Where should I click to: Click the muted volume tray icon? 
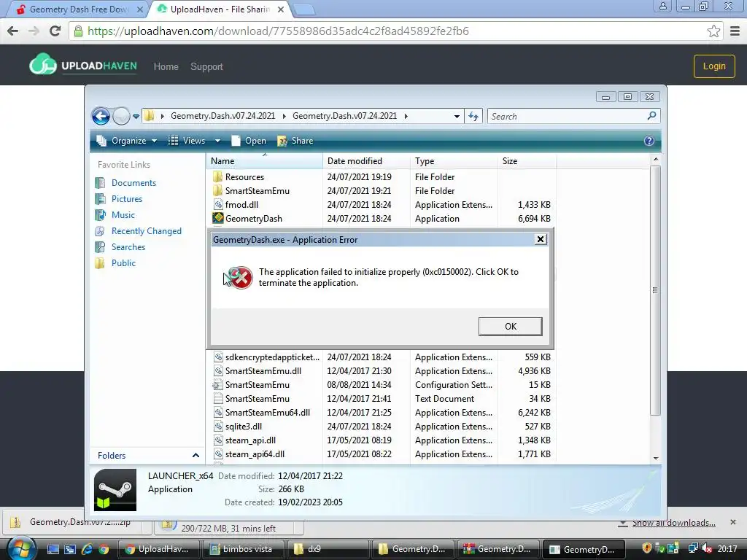point(706,548)
